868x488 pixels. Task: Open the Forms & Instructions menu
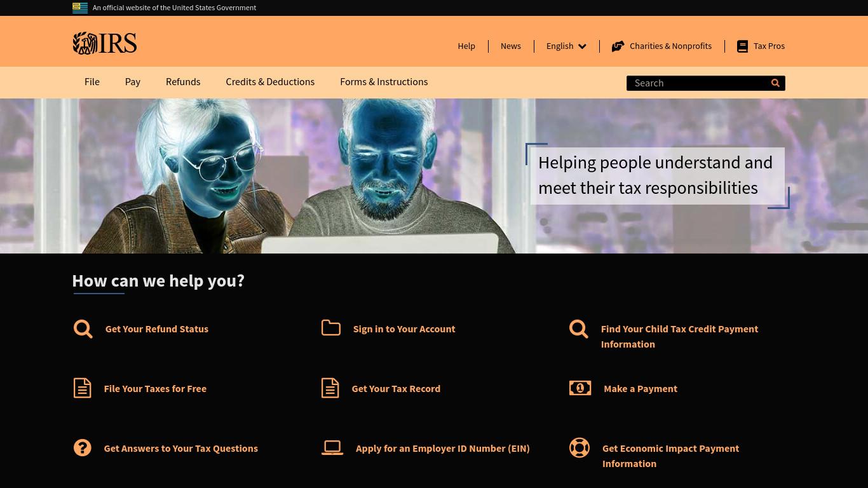click(x=384, y=82)
